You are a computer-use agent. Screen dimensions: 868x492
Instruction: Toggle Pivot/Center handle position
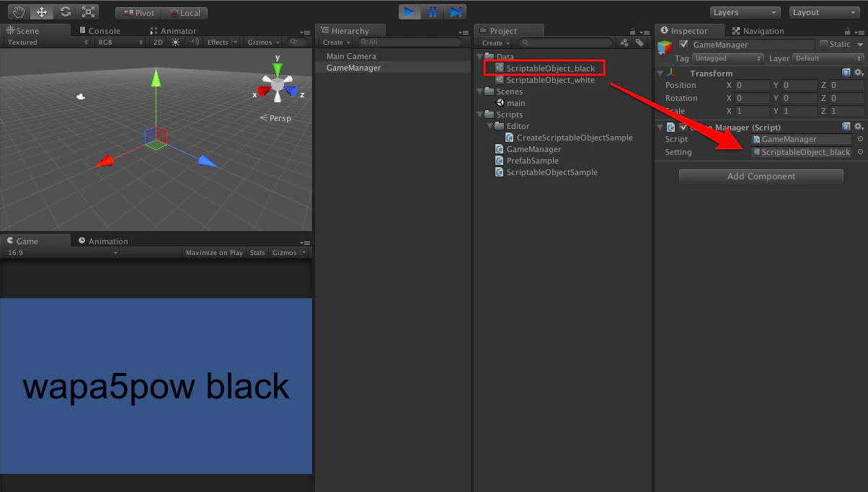tap(138, 13)
